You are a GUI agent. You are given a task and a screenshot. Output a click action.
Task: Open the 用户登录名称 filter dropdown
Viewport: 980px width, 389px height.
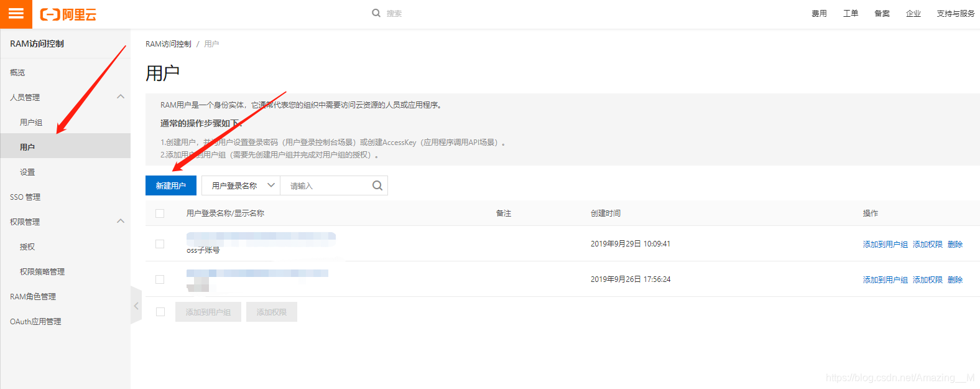[x=241, y=185]
